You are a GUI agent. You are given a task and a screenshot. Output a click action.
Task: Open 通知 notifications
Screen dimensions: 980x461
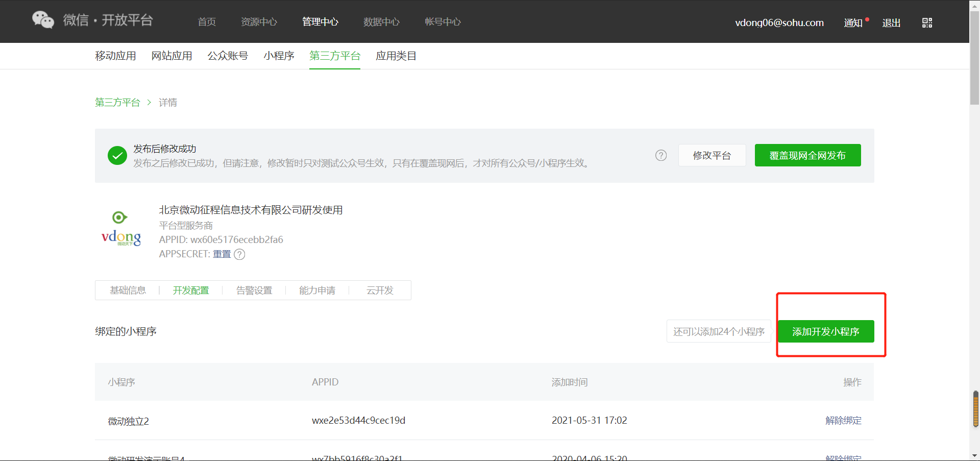coord(853,22)
